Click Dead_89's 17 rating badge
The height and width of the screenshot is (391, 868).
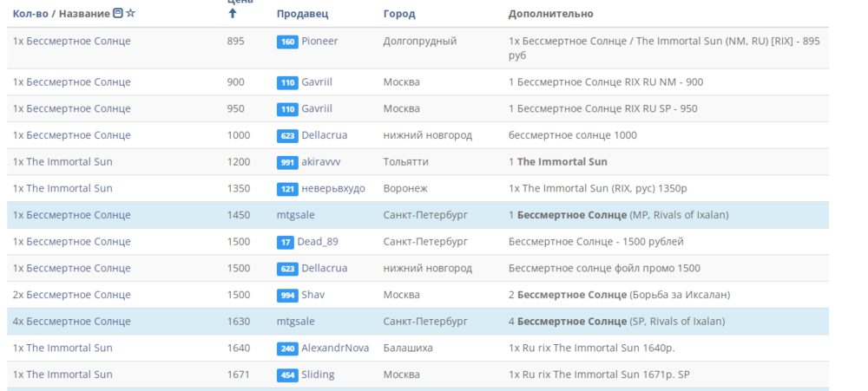(286, 242)
